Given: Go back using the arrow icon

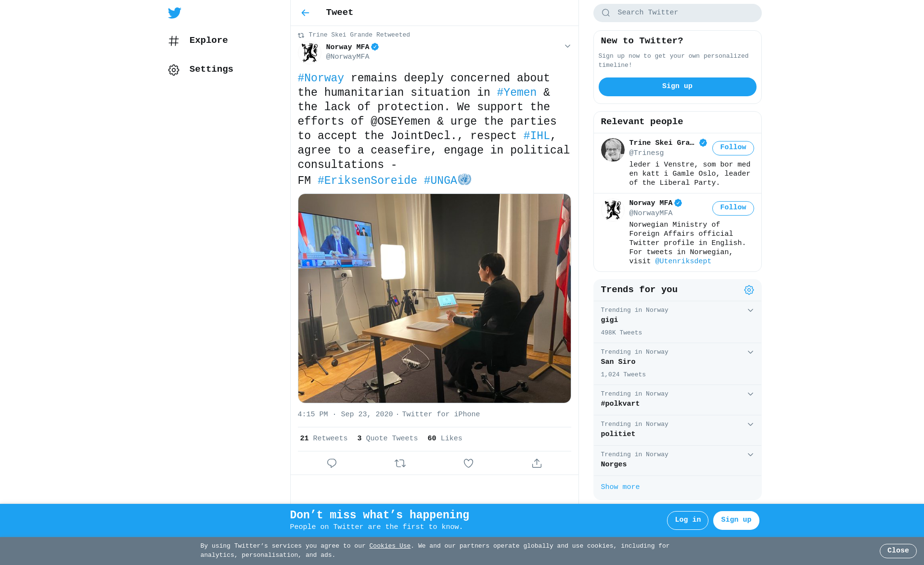Looking at the screenshot, I should pos(305,13).
